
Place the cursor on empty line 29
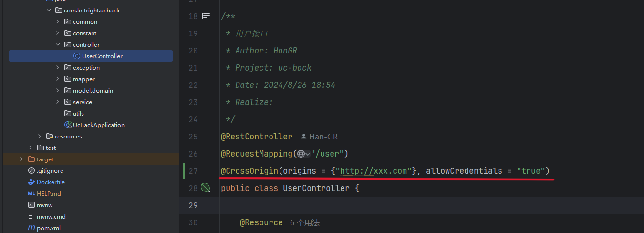429,205
